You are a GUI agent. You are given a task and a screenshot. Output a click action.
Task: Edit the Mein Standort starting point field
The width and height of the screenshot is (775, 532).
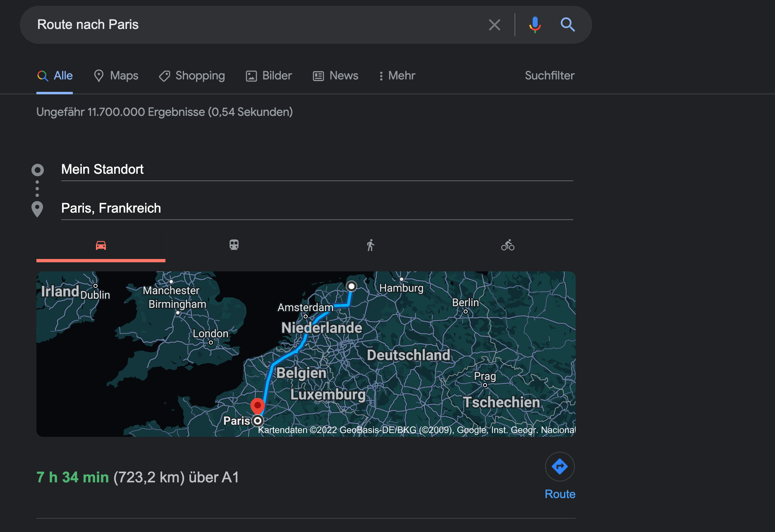coord(316,169)
